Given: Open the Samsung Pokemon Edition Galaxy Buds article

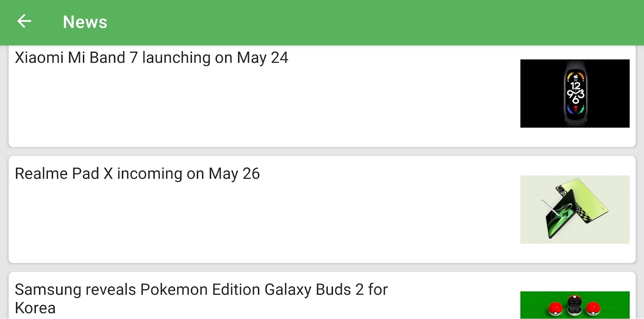Looking at the screenshot, I should [x=201, y=290].
